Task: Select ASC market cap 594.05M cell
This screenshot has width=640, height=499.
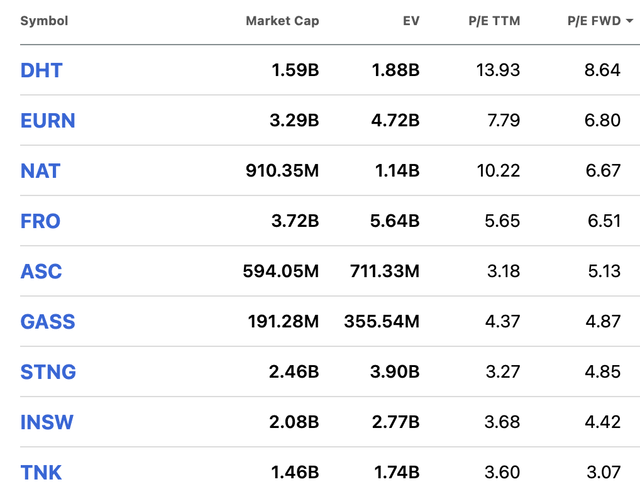Action: click(281, 271)
